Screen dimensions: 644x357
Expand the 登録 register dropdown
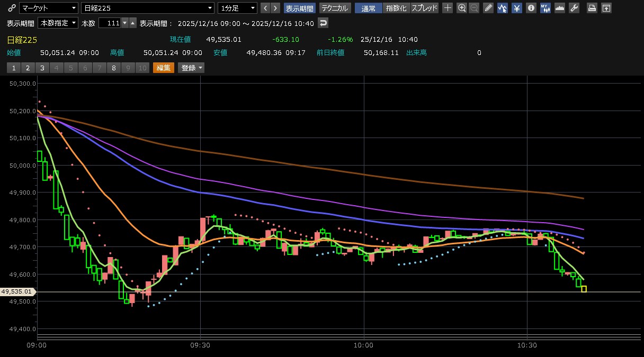(192, 68)
